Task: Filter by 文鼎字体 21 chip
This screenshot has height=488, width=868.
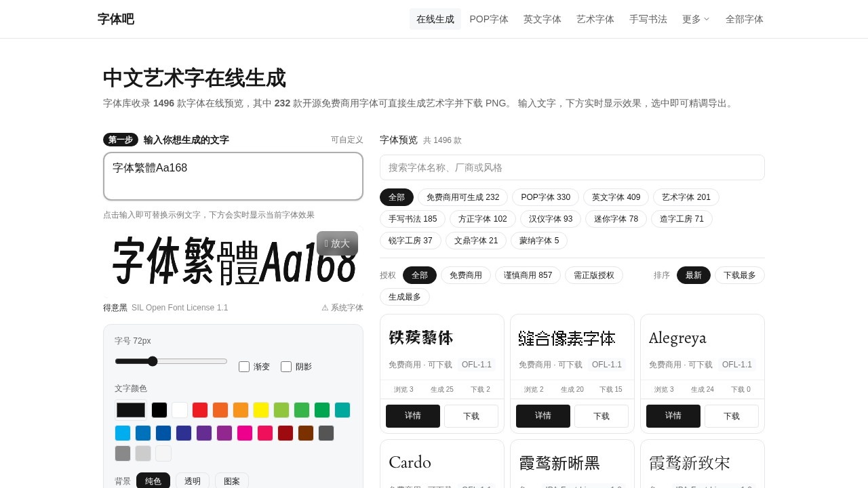Action: (x=476, y=241)
